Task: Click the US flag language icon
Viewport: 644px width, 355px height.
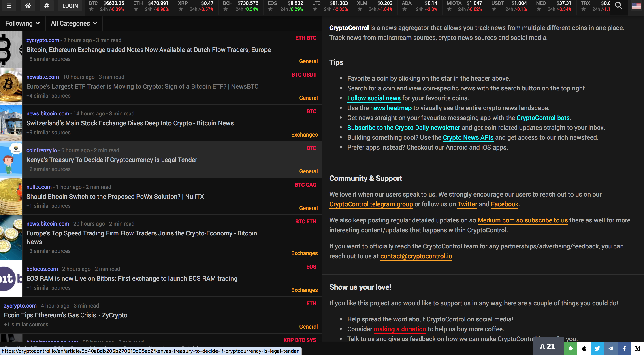Action: click(x=636, y=6)
